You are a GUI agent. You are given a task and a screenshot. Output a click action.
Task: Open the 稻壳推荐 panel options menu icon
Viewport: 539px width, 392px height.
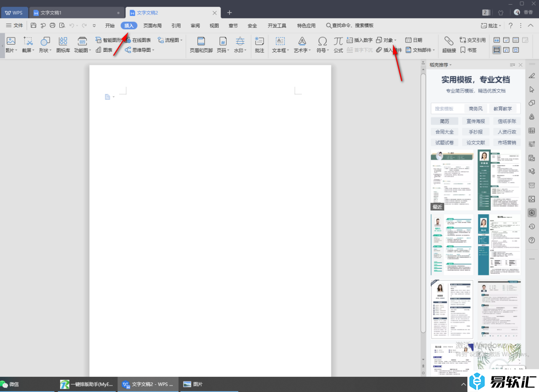coord(512,65)
